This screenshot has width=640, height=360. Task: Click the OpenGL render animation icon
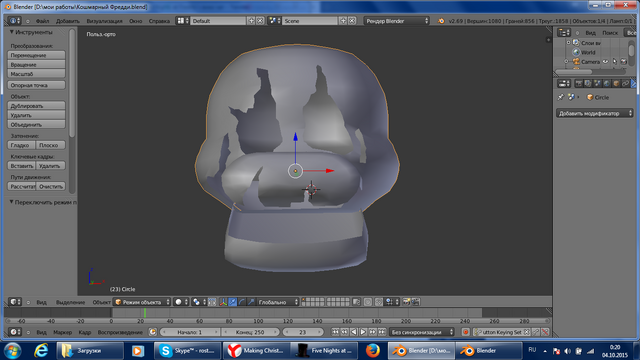tap(415, 302)
